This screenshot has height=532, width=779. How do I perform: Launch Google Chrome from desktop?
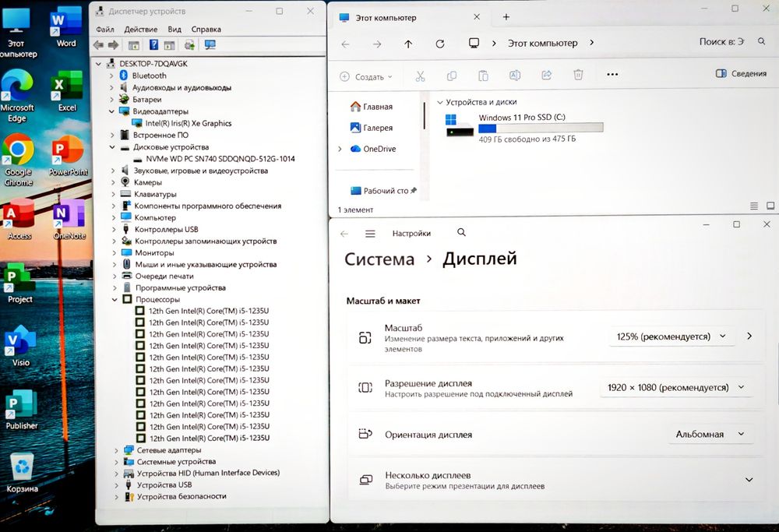[x=19, y=160]
